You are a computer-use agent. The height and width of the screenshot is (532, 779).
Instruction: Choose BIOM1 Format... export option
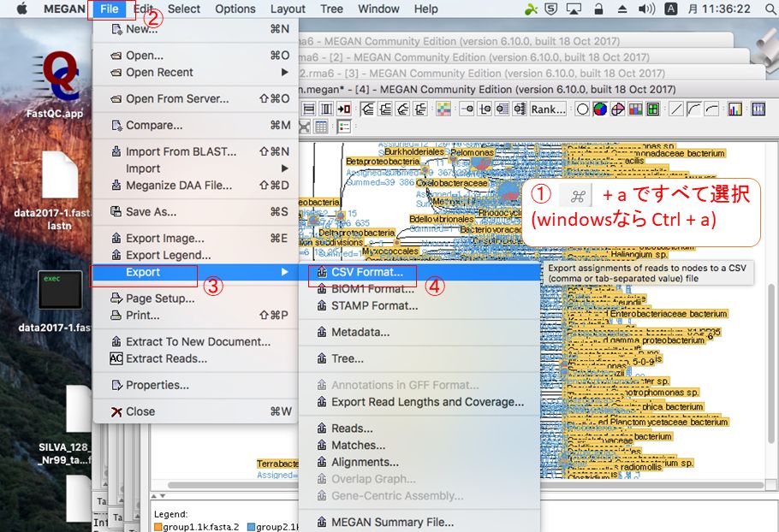tap(419, 289)
